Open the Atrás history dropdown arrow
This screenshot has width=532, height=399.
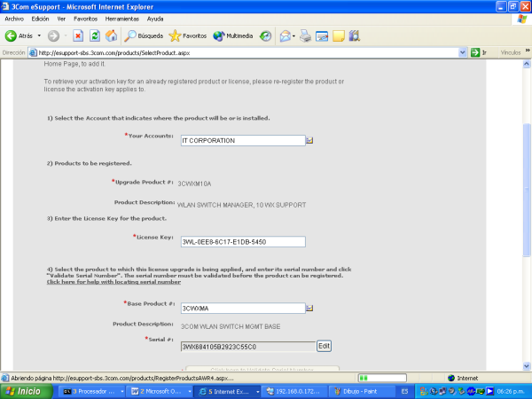point(39,35)
